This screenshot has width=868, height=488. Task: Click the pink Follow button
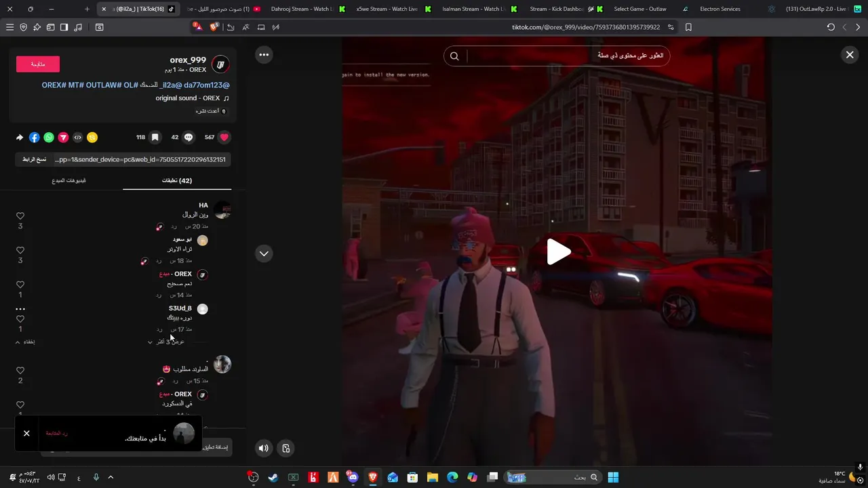tap(38, 64)
